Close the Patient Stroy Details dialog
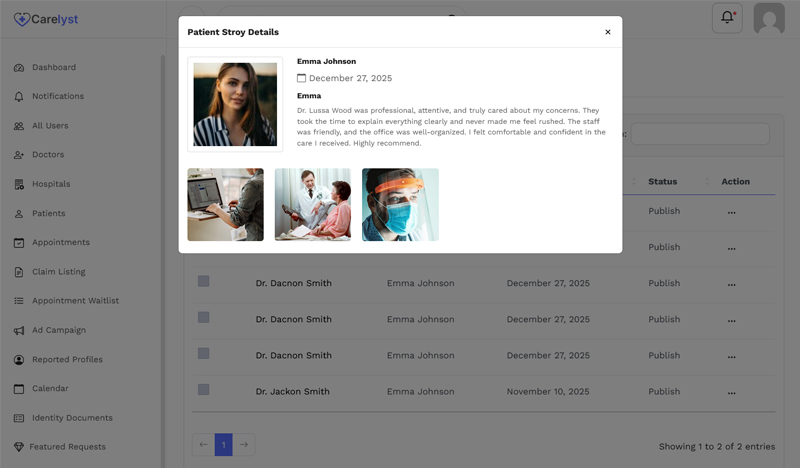The height and width of the screenshot is (468, 800). (608, 32)
